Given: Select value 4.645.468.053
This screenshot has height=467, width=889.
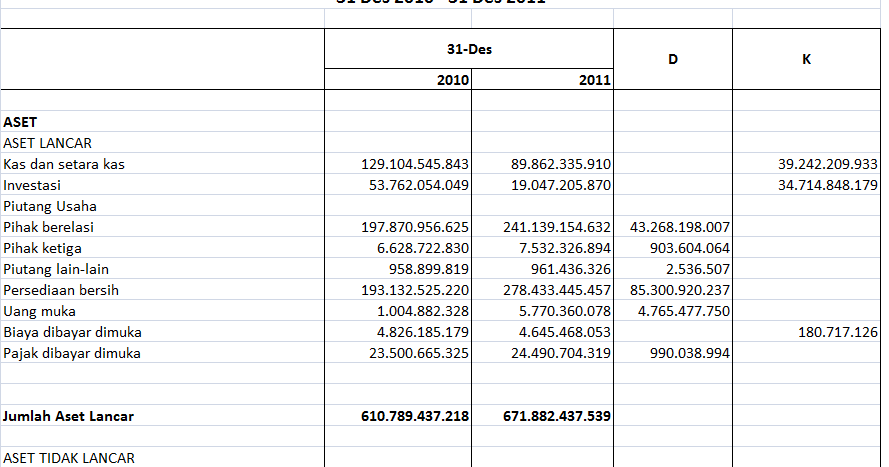Looking at the screenshot, I should point(565,332).
